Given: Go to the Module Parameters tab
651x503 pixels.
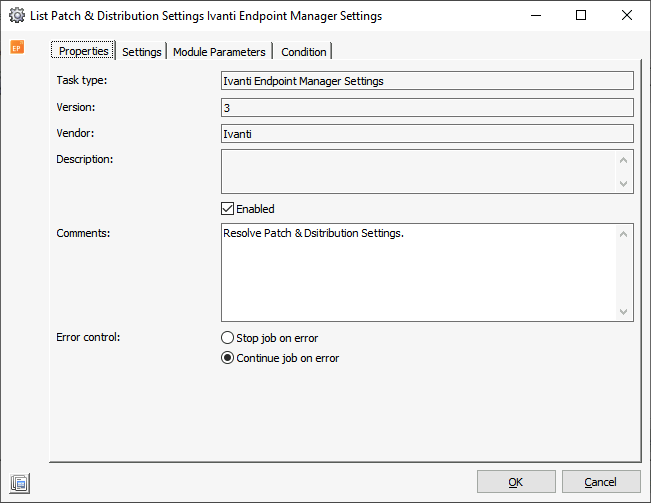Looking at the screenshot, I should (x=219, y=52).
